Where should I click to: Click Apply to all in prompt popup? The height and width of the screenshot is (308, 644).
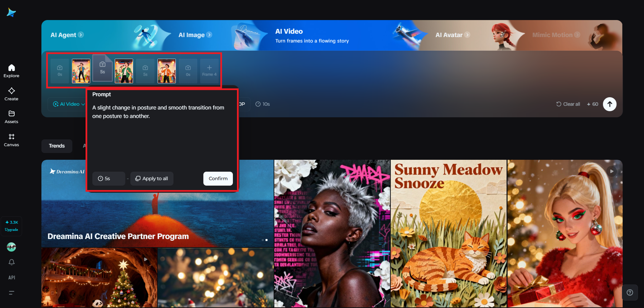(x=152, y=178)
